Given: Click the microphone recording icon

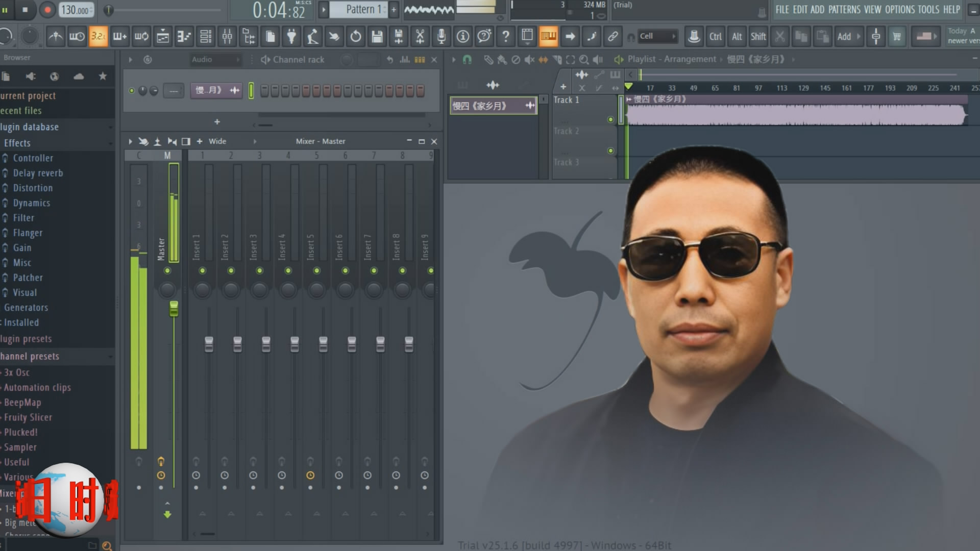Looking at the screenshot, I should click(x=442, y=36).
